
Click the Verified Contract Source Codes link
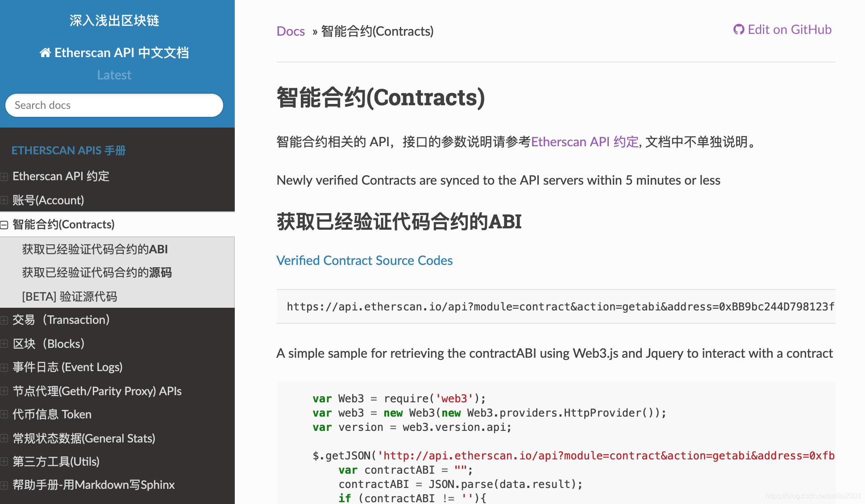[x=364, y=260]
